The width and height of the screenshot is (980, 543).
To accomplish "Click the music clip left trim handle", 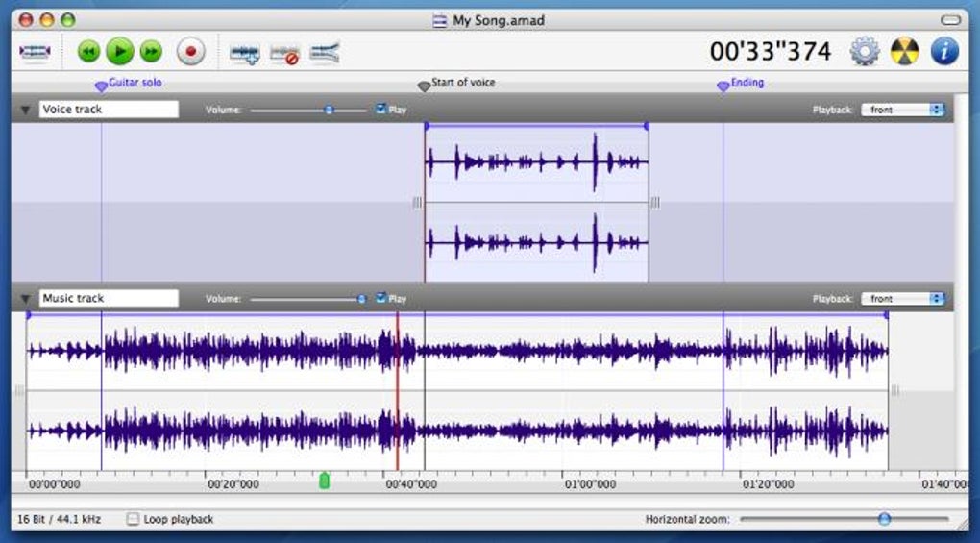I will 19,391.
